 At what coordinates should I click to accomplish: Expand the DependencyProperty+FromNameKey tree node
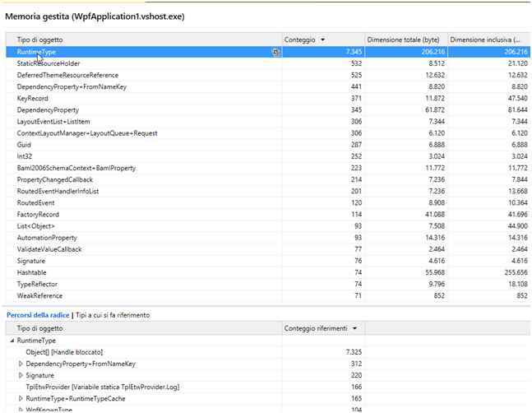tap(21, 364)
